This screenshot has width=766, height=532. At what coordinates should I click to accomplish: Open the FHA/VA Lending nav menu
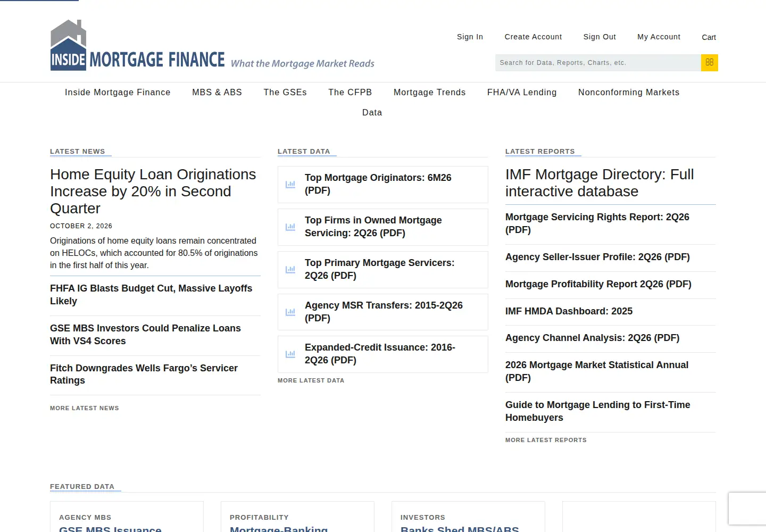[522, 92]
